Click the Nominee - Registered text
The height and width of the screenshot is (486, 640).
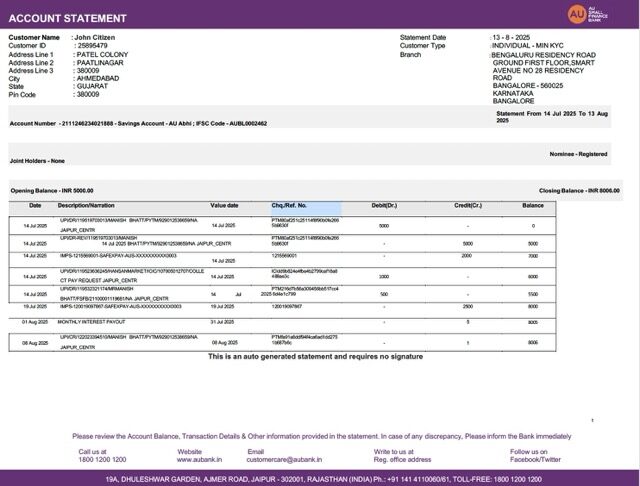578,154
